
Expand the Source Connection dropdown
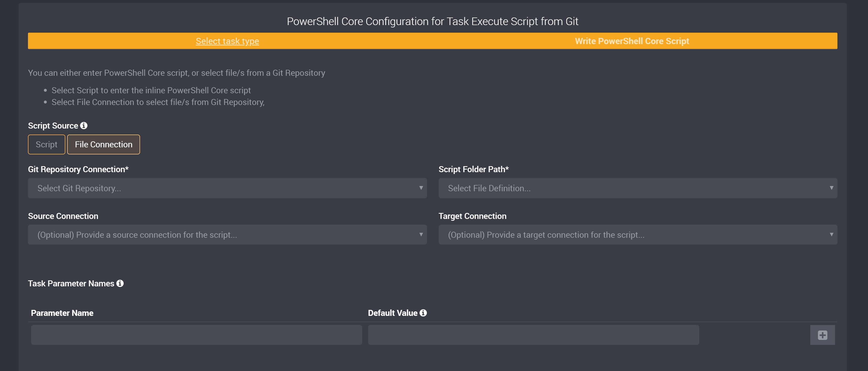(227, 235)
